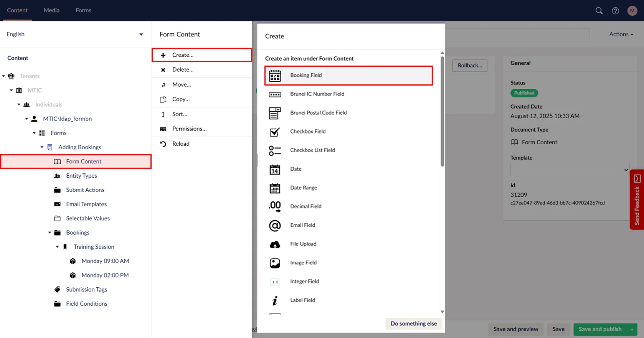Click the Decimal Field icon
644x338 pixels.
click(275, 206)
